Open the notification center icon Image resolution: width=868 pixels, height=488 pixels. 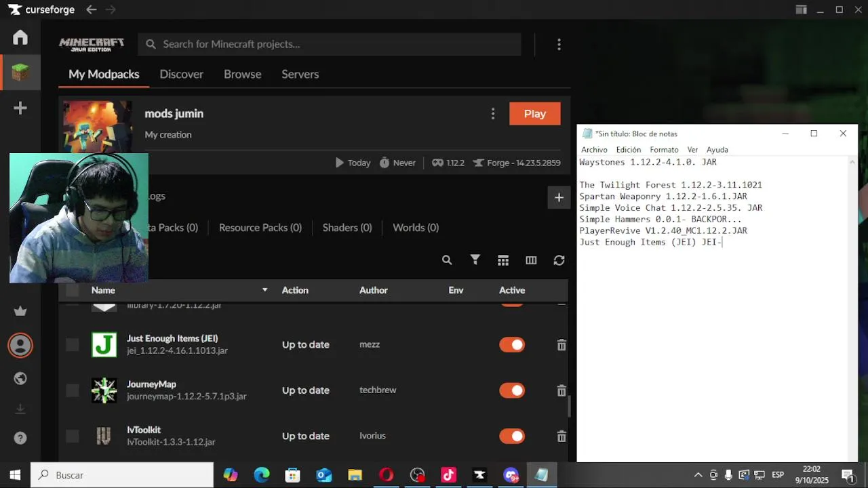[848, 475]
